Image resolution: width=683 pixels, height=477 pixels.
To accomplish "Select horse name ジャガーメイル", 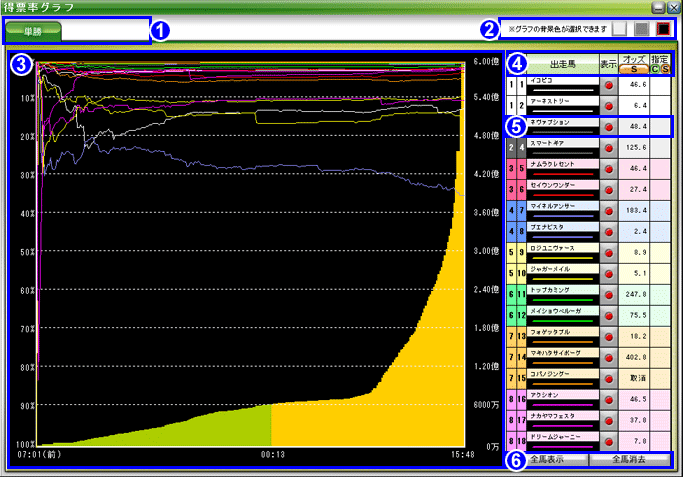I will (x=550, y=269).
